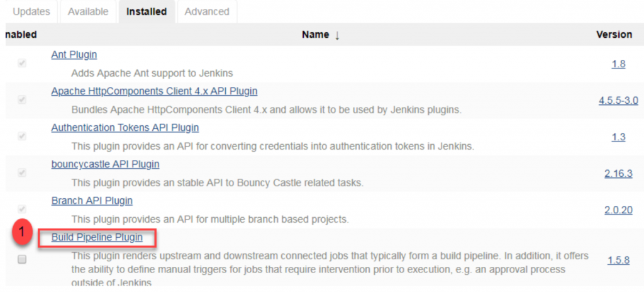644x292 pixels.
Task: Toggle Branch API Plugin enabled checkbox
Action: click(x=22, y=209)
